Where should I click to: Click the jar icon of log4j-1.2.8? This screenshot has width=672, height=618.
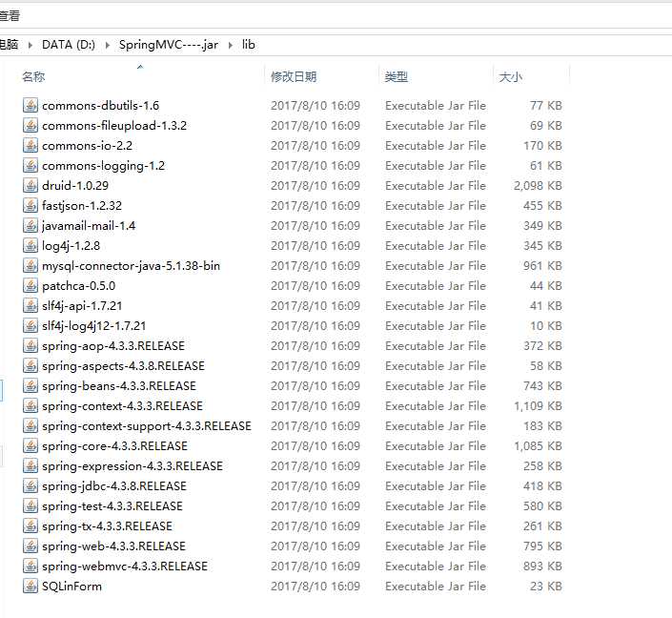pyautogui.click(x=30, y=245)
